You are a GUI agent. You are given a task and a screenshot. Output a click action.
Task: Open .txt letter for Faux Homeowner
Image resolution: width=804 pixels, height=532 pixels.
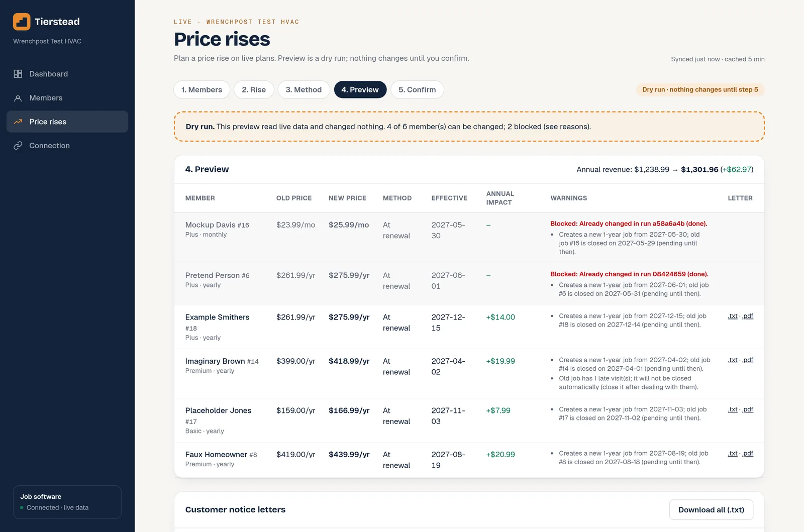point(733,453)
